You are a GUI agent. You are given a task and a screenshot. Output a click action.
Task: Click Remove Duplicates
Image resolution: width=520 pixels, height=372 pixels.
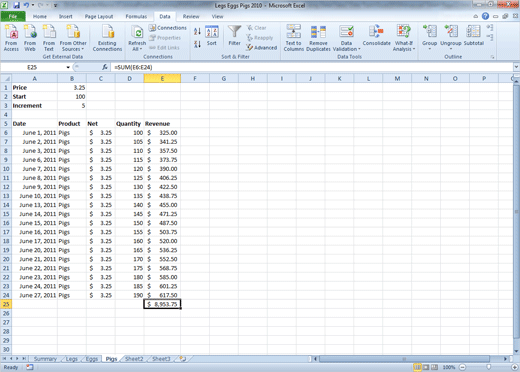point(318,38)
